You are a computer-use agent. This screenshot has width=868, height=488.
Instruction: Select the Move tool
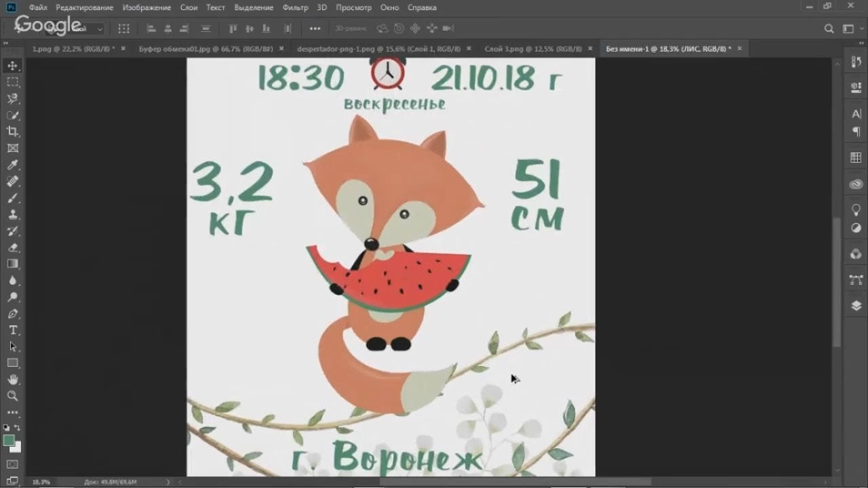tap(13, 66)
